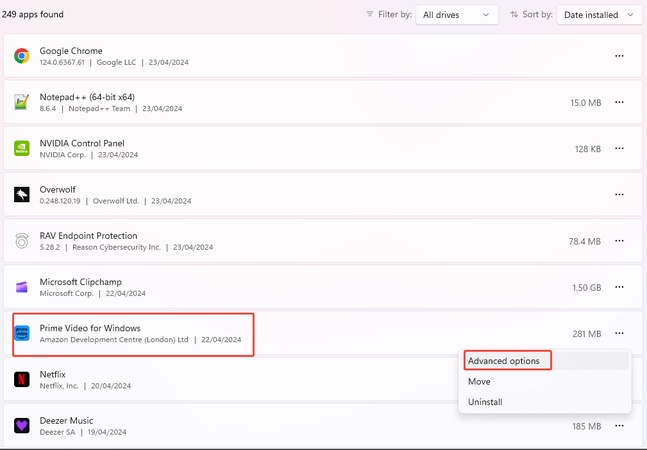Click the Deezer Music heart icon
This screenshot has width=647, height=450.
tap(21, 425)
